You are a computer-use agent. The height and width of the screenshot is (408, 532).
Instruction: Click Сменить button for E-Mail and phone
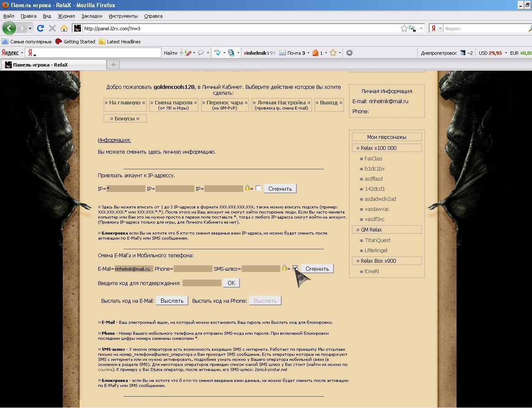point(317,268)
